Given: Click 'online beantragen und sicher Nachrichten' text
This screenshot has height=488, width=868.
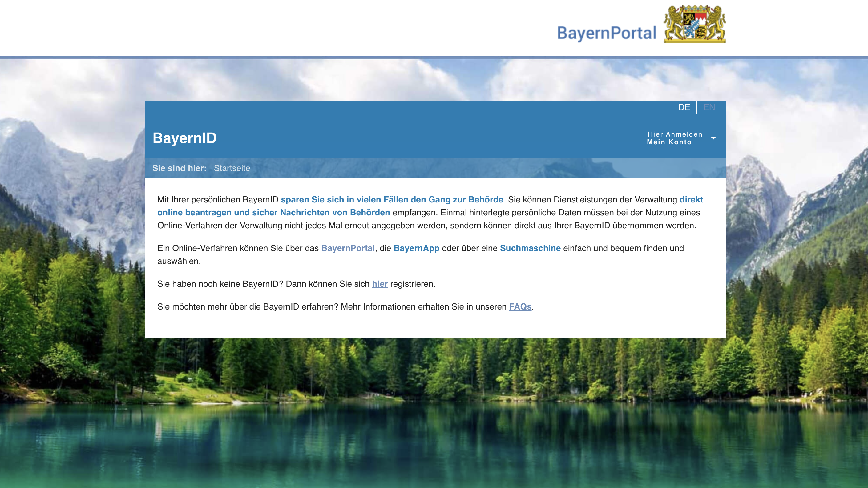Looking at the screenshot, I should pyautogui.click(x=243, y=213).
